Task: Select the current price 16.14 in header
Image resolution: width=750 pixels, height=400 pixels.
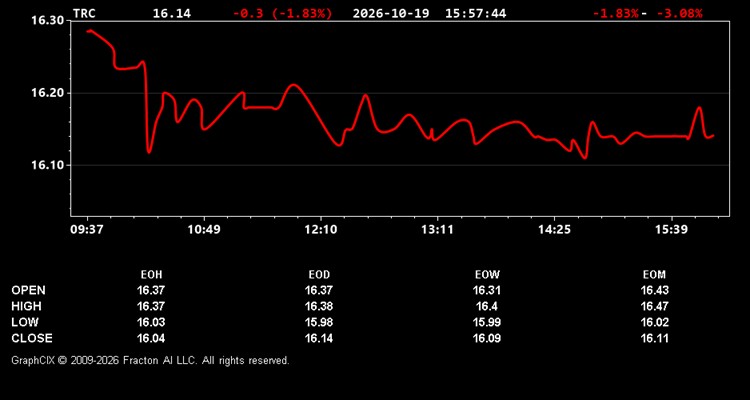Action: tap(172, 13)
